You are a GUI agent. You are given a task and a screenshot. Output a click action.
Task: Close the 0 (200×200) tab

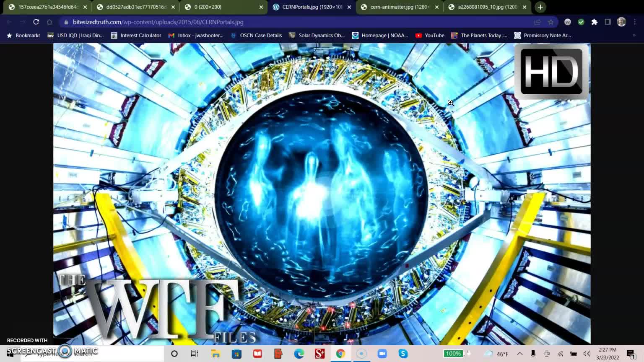[x=261, y=7]
